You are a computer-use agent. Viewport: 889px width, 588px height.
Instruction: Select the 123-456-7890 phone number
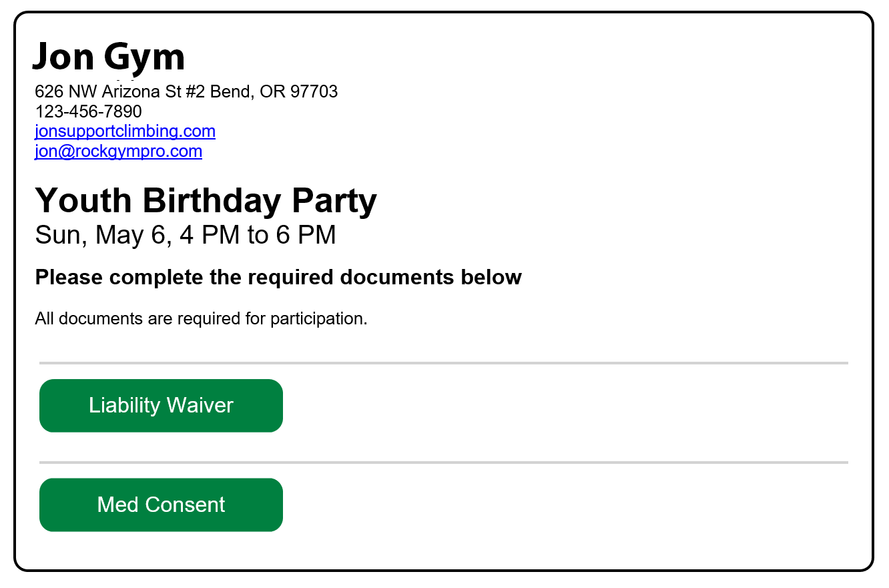coord(88,111)
